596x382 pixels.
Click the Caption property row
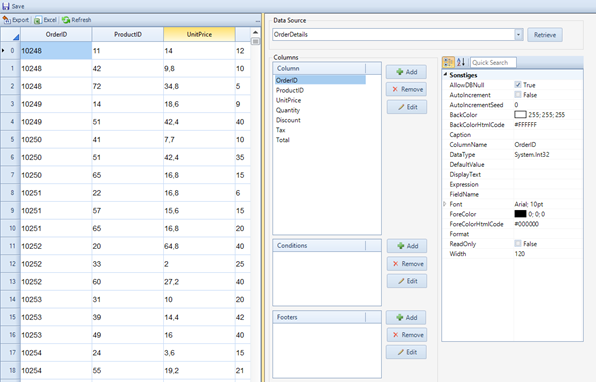(512, 135)
